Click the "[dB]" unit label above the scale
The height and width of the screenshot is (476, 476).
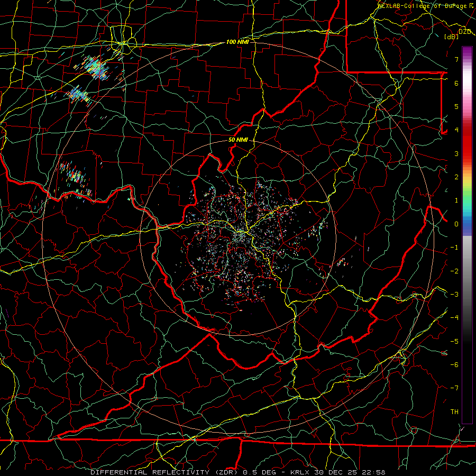452,36
